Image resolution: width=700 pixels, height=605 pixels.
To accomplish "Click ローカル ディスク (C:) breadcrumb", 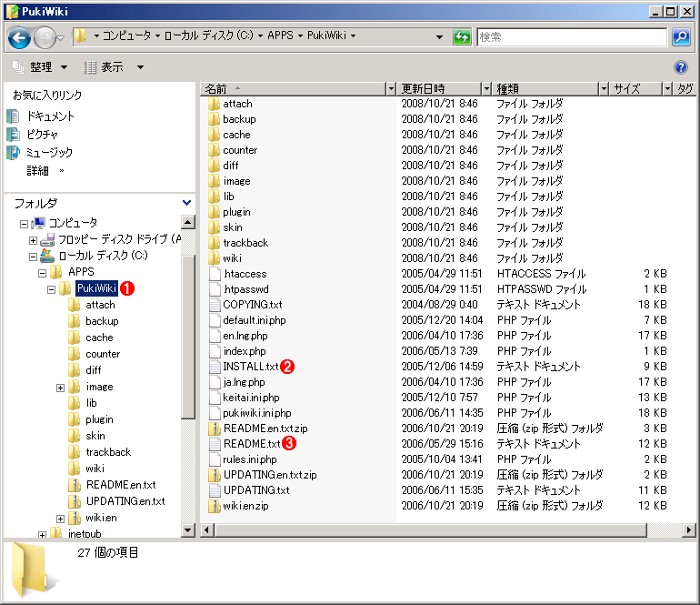I will pos(208,35).
